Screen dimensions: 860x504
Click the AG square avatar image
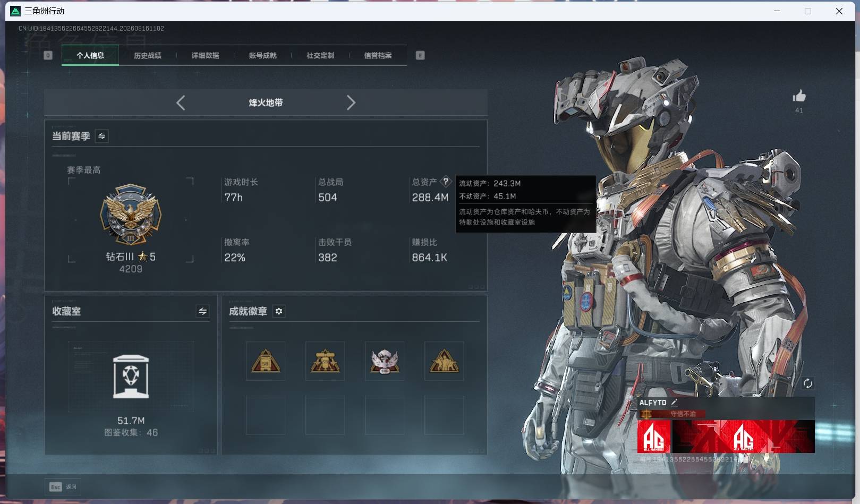click(654, 437)
